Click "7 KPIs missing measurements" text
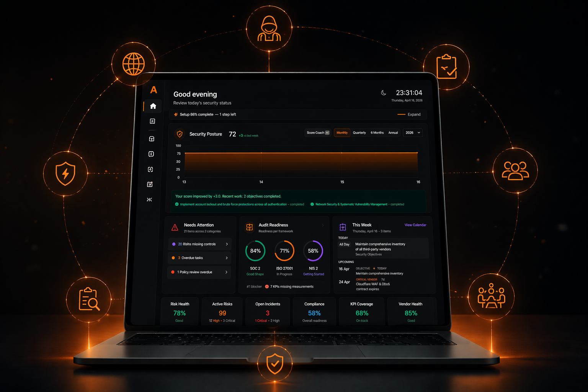 (x=292, y=287)
